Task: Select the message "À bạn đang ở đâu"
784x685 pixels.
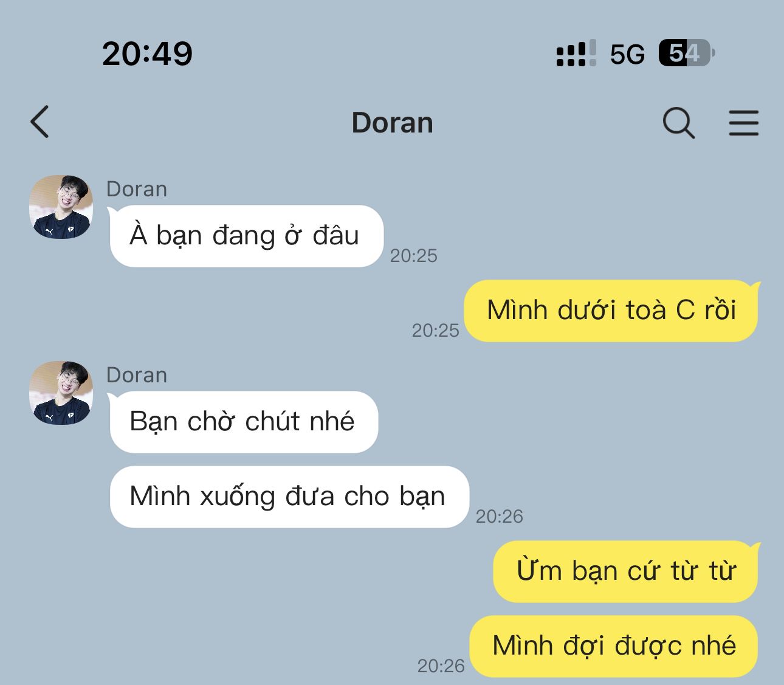Action: point(246,236)
